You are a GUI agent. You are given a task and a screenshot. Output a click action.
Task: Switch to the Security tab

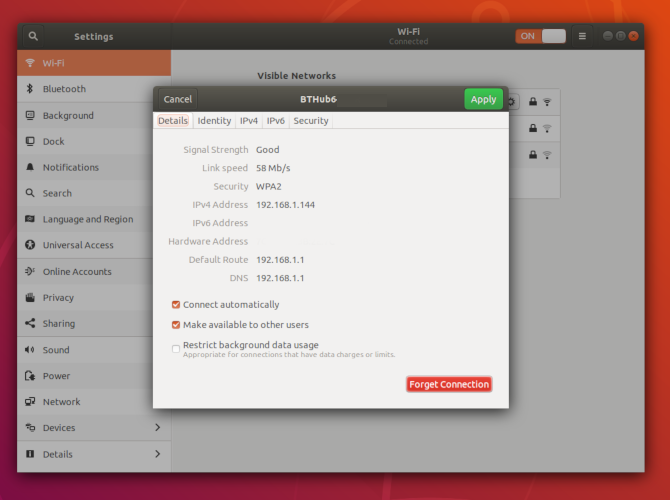click(x=311, y=121)
